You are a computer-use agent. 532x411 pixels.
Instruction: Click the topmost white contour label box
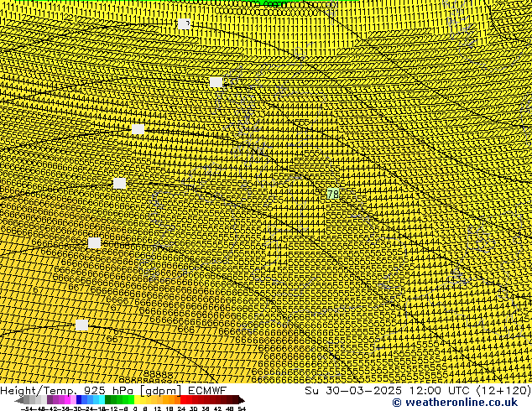pos(184,24)
